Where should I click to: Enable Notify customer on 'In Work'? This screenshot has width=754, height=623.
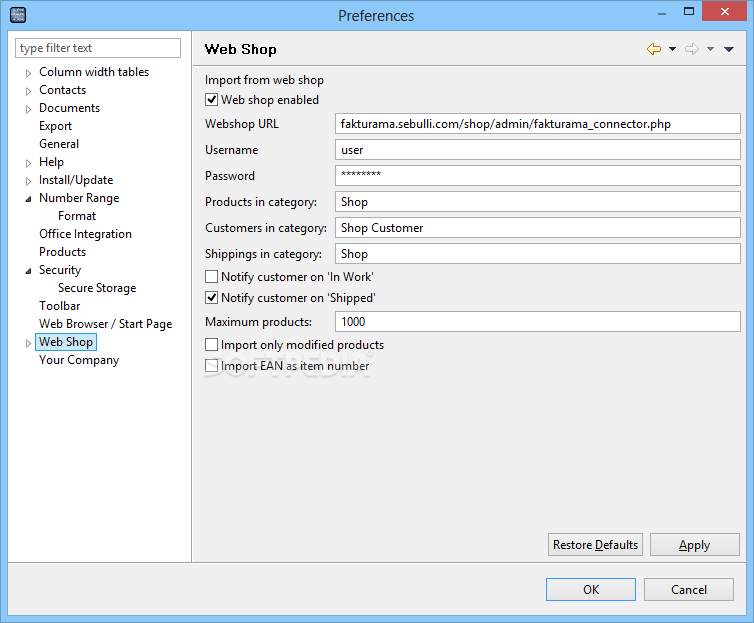point(212,276)
